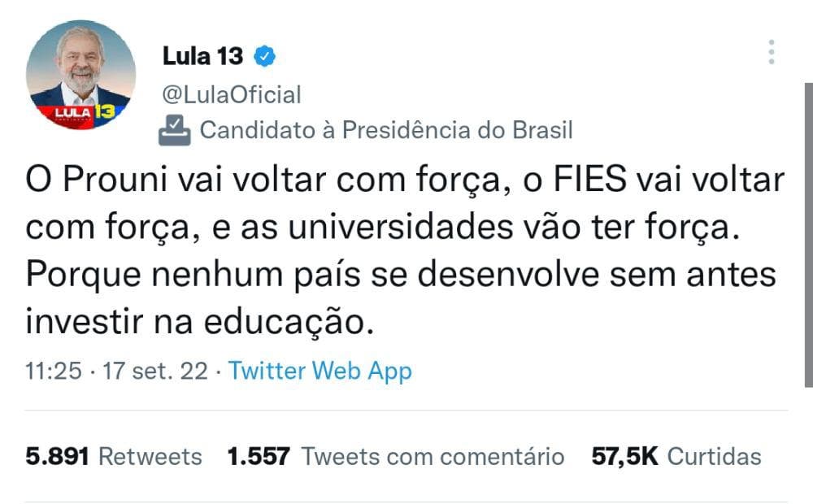
Task: Click the 57,5K likes count
Action: [624, 457]
